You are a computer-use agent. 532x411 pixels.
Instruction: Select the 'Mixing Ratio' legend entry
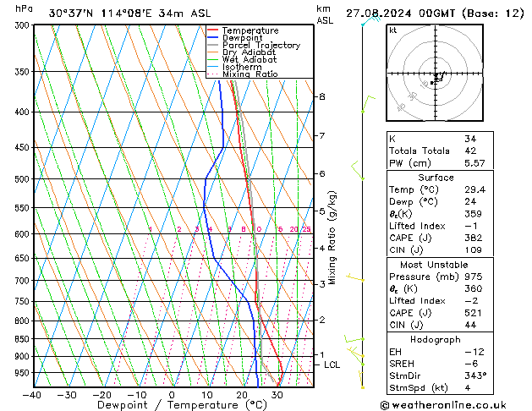click(250, 74)
